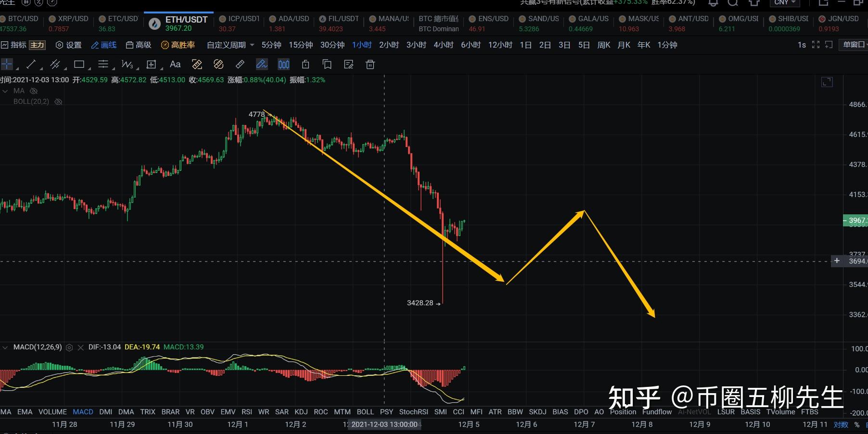
Task: Click the add-window screenshot icon beside fullscreen
Action: (x=829, y=45)
